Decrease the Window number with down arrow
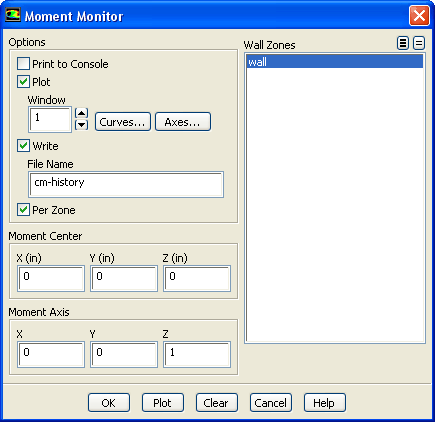This screenshot has height=422, width=435. pos(82,125)
